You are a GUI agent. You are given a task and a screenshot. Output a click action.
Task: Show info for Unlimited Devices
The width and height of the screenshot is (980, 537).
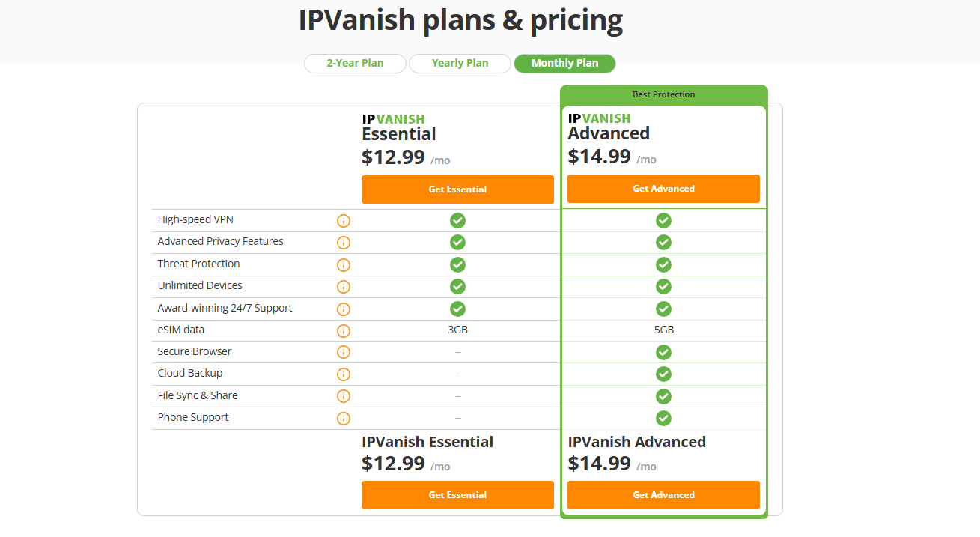coord(344,287)
